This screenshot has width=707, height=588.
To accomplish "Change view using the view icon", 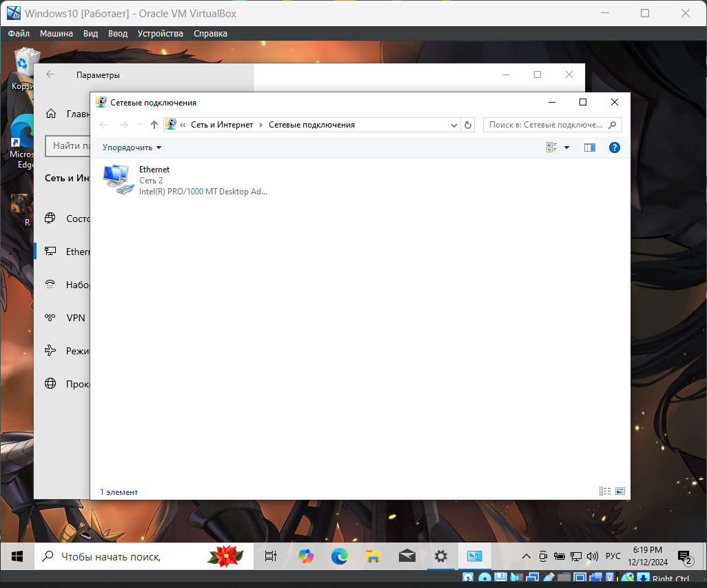I will click(x=551, y=148).
